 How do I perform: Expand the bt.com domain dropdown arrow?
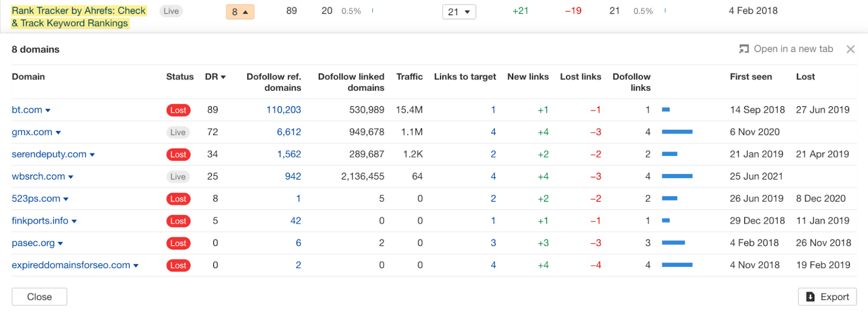click(48, 111)
